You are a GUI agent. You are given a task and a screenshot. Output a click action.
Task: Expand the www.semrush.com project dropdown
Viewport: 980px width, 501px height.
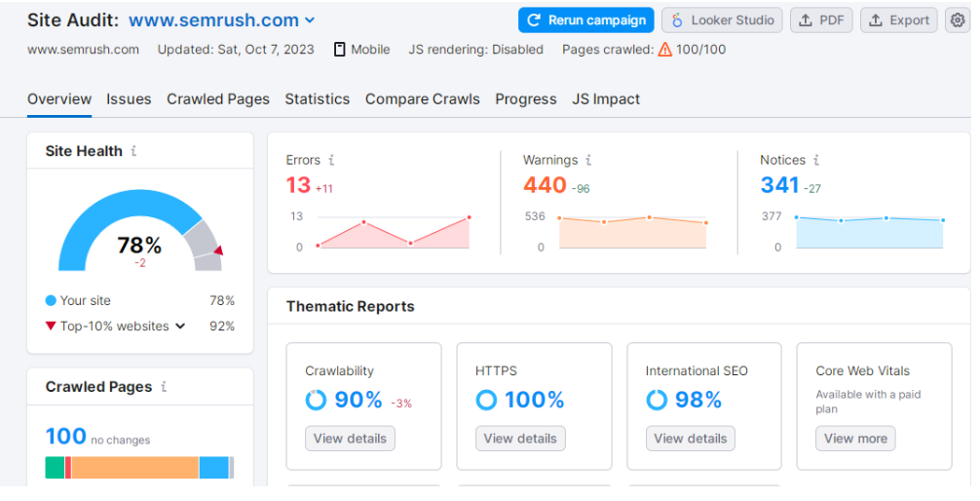[310, 20]
